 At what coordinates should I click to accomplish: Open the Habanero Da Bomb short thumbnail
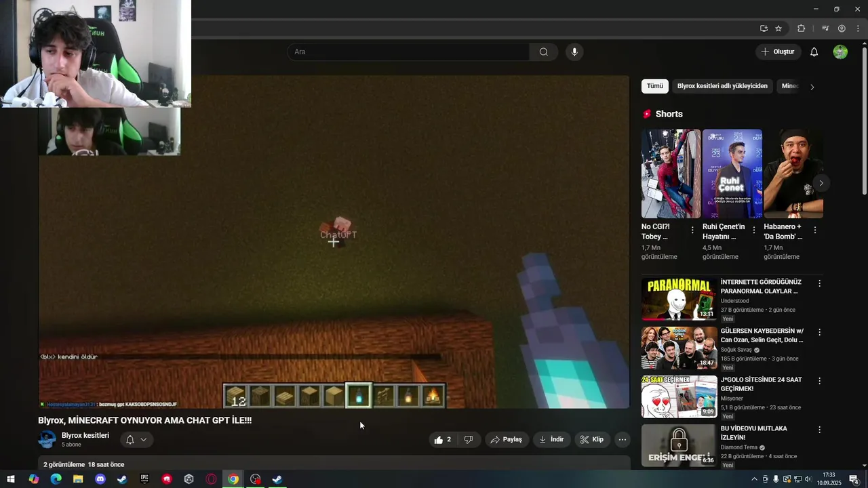point(793,174)
